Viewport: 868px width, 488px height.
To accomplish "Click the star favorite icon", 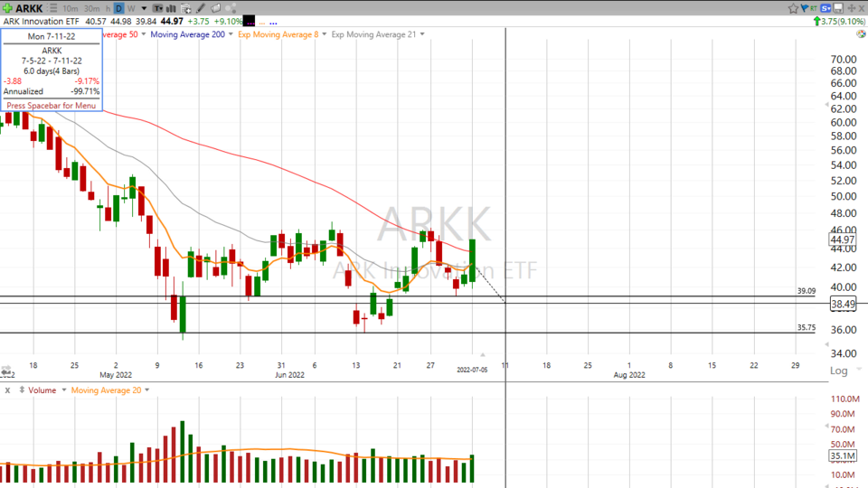I will 793,8.
